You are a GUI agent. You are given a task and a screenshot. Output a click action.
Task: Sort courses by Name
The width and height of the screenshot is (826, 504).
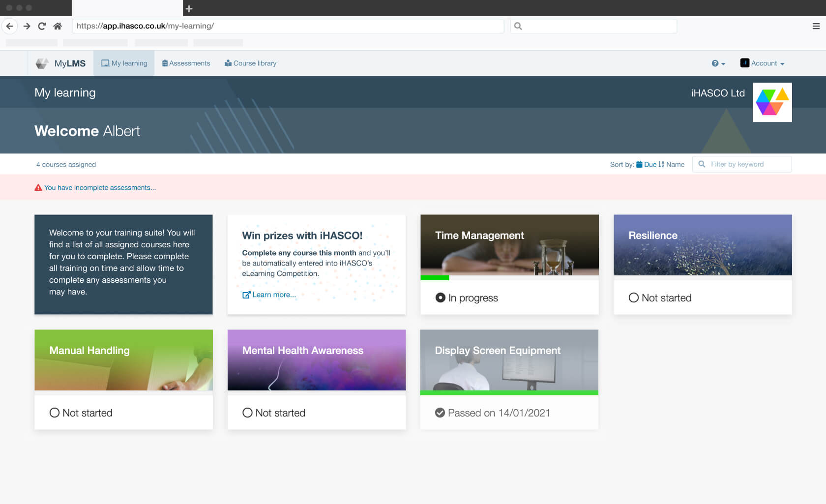tap(671, 165)
